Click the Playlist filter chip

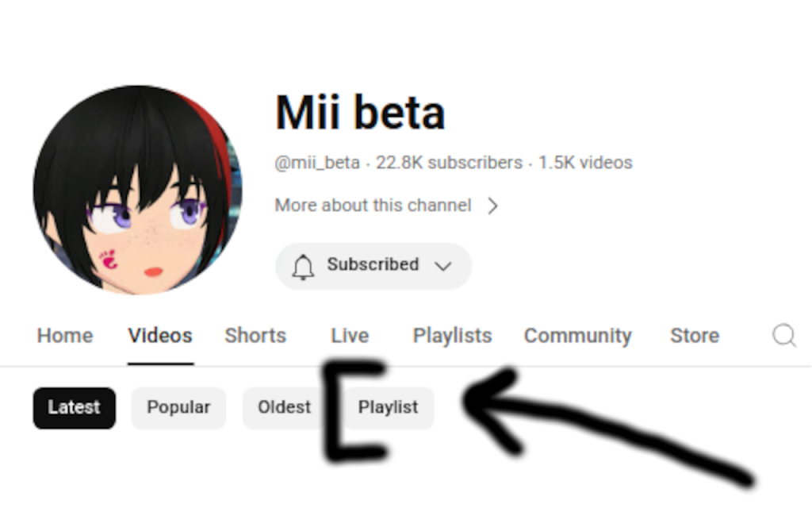389,408
